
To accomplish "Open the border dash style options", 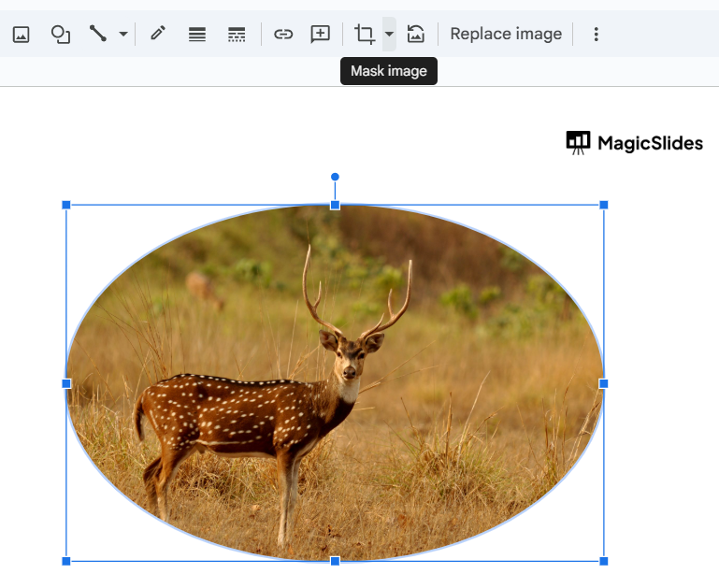I will point(237,35).
